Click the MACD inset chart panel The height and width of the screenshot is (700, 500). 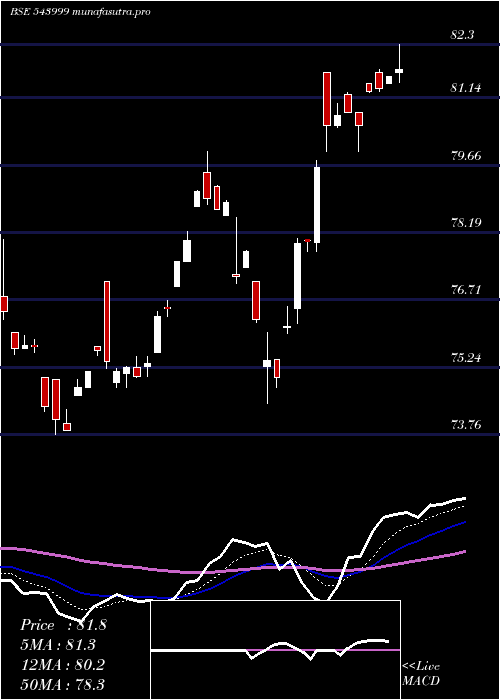(x=275, y=650)
